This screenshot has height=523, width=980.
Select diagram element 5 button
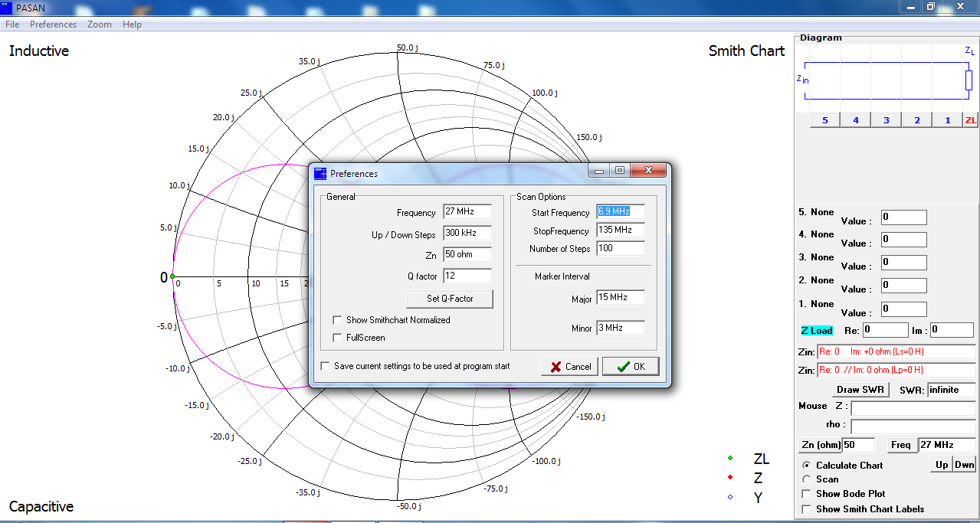tap(825, 120)
